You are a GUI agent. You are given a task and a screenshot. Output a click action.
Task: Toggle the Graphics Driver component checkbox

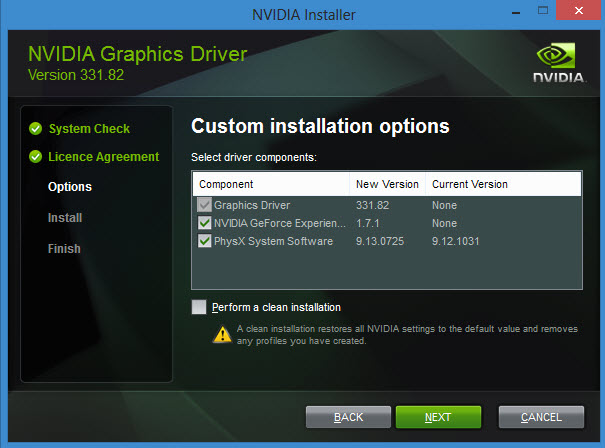click(x=205, y=205)
